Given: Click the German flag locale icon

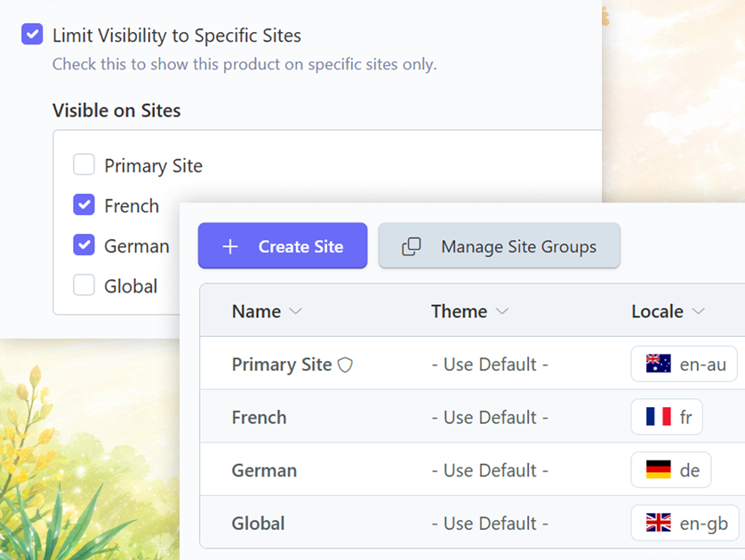Looking at the screenshot, I should (x=658, y=470).
